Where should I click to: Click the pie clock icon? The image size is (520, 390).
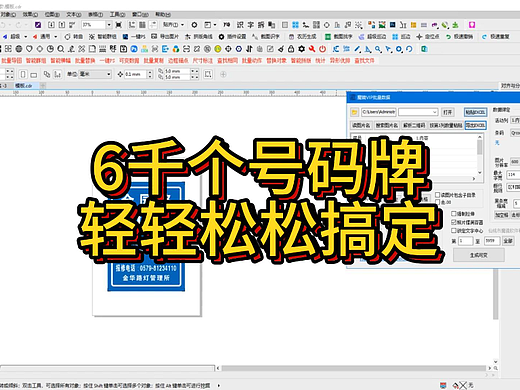pyautogui.click(x=50, y=49)
